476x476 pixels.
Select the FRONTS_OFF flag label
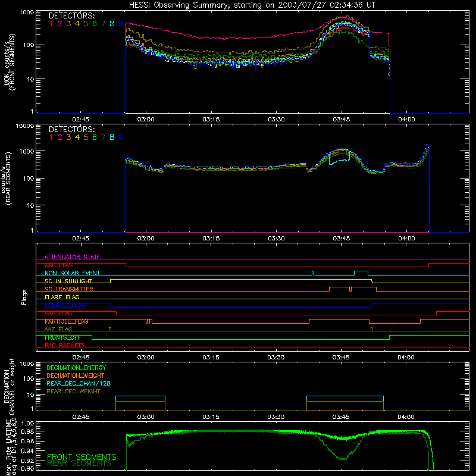[62, 337]
